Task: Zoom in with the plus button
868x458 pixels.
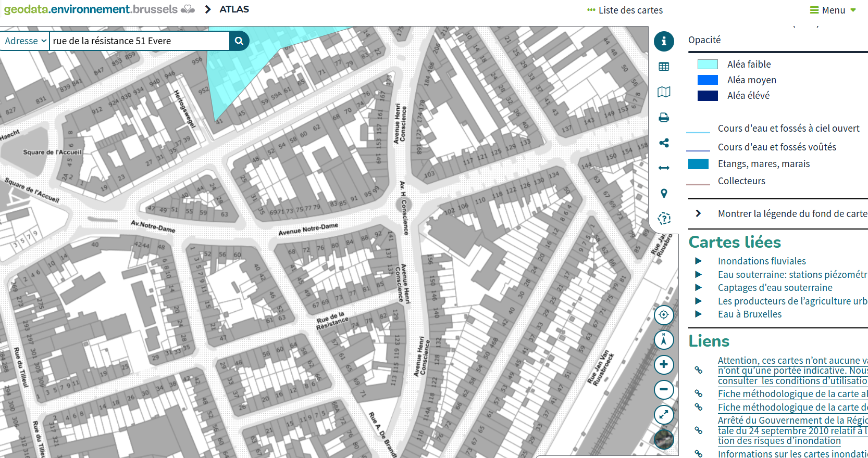Action: [x=664, y=364]
